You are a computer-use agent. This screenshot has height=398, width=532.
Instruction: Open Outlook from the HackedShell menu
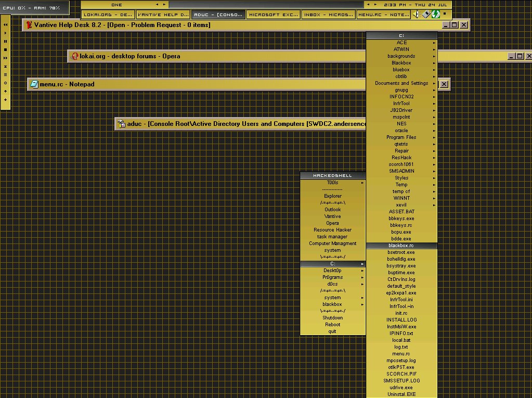[332, 210]
